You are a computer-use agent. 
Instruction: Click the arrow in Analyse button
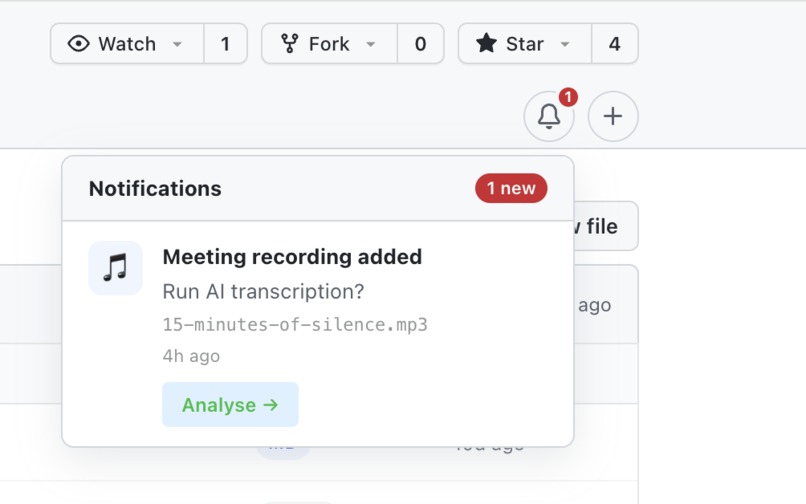[271, 405]
